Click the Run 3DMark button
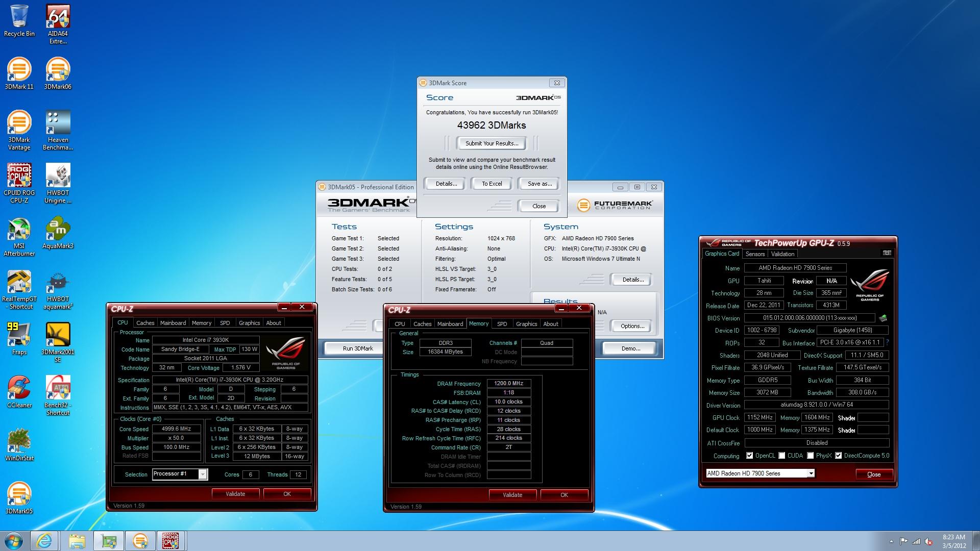Image resolution: width=980 pixels, height=551 pixels. (357, 348)
